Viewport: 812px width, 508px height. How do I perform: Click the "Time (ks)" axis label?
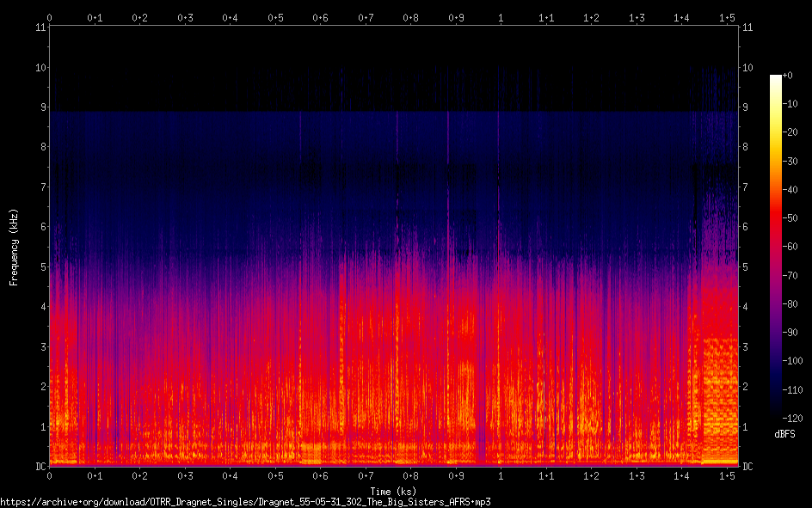pos(393,492)
